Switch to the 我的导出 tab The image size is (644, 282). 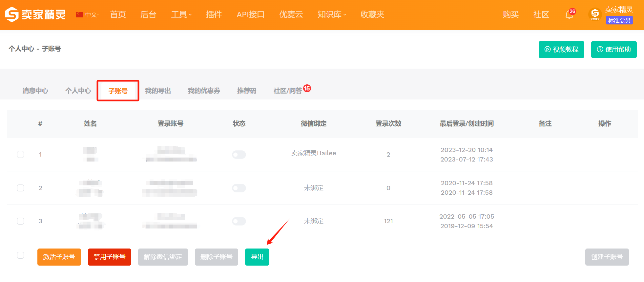click(x=158, y=91)
